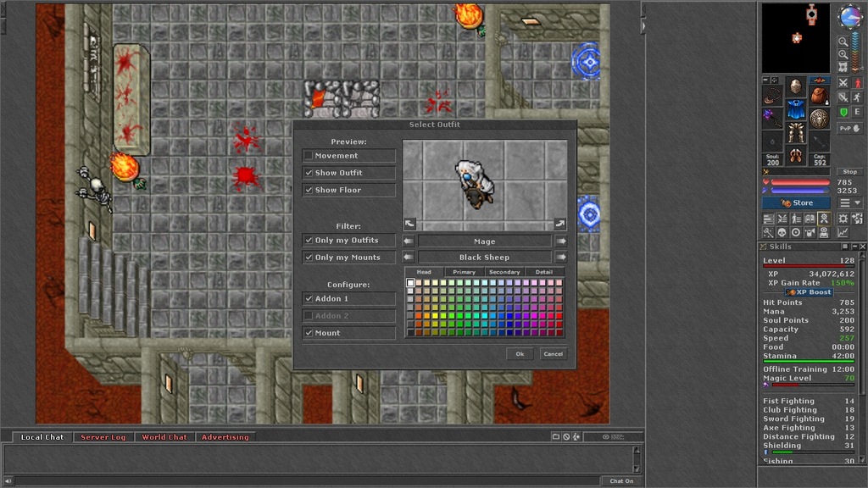Open the magic wand spell list icon
The width and height of the screenshot is (868, 488).
tap(768, 232)
